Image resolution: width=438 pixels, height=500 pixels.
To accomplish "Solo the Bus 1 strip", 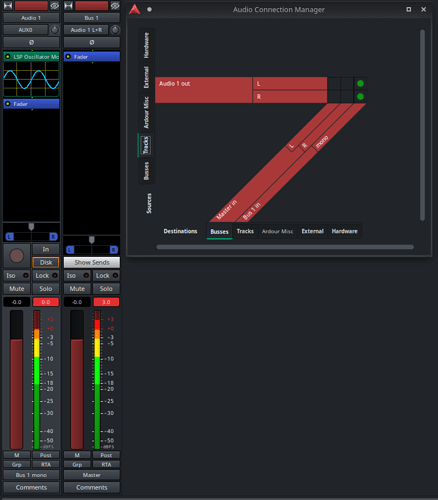I will tap(106, 289).
